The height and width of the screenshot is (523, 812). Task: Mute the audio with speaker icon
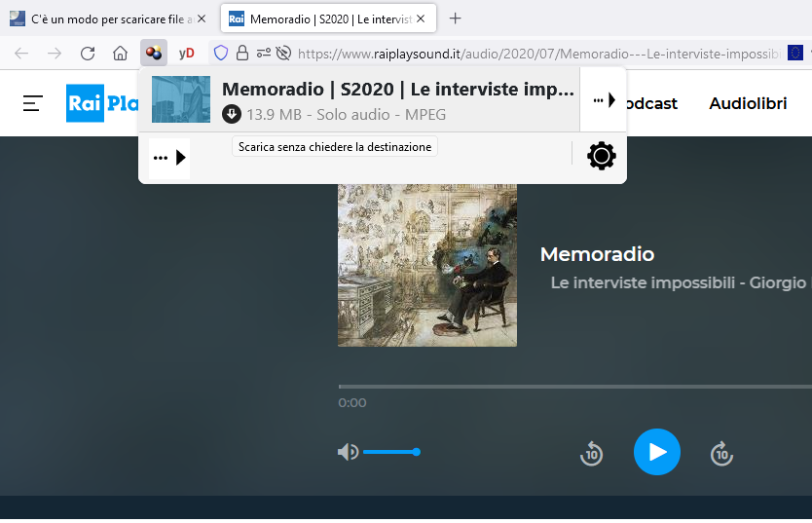coord(348,452)
